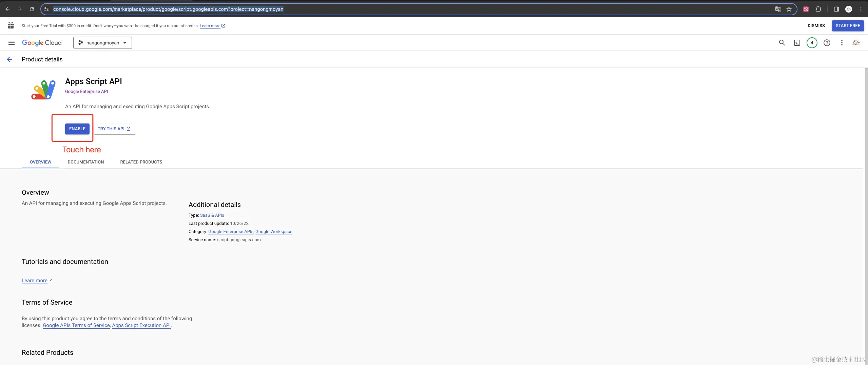Switch to the Related Products tab

tap(141, 162)
